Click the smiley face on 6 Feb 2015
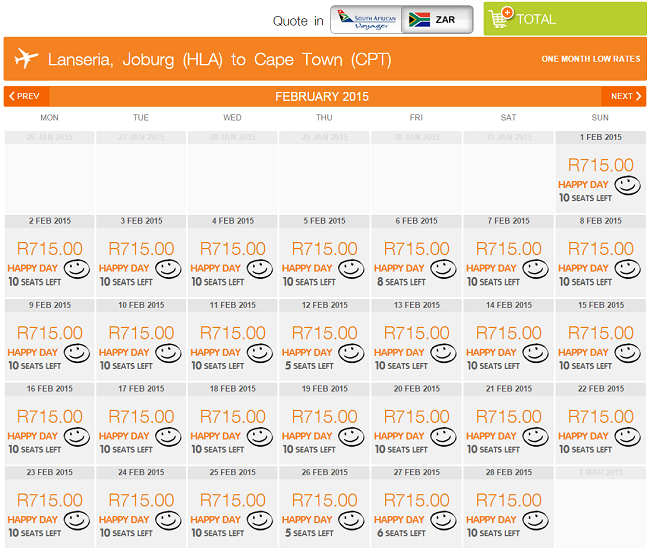650x554 pixels. click(443, 269)
